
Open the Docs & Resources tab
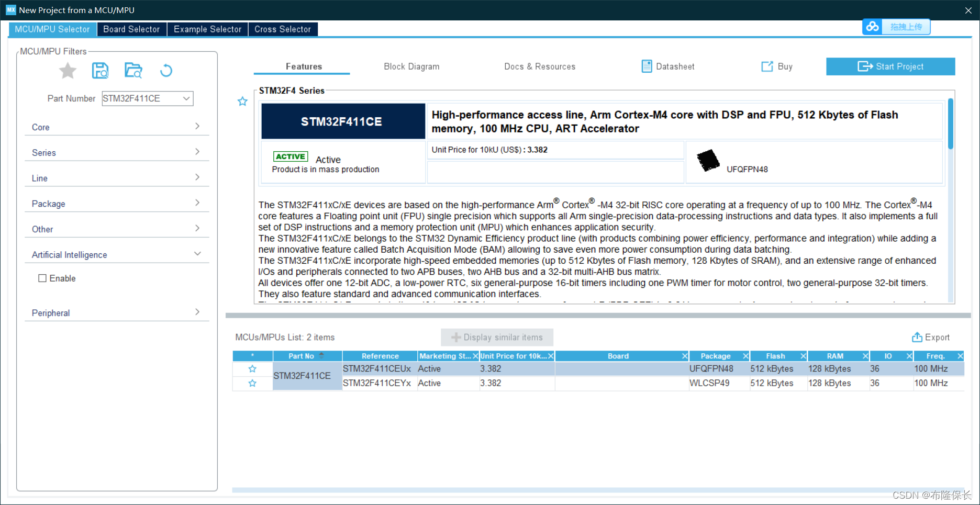[540, 66]
